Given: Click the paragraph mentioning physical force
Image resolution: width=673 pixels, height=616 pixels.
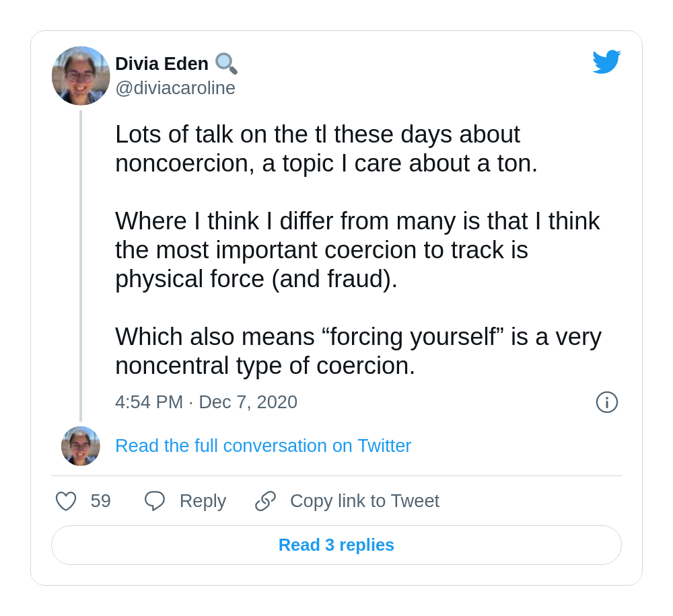Looking at the screenshot, I should (357, 250).
